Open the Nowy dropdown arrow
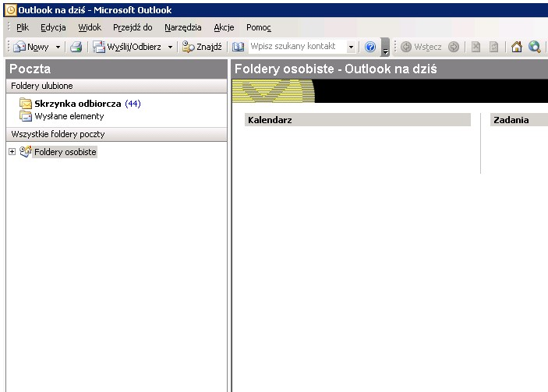Screen dimensions: 548x392 tap(58, 47)
